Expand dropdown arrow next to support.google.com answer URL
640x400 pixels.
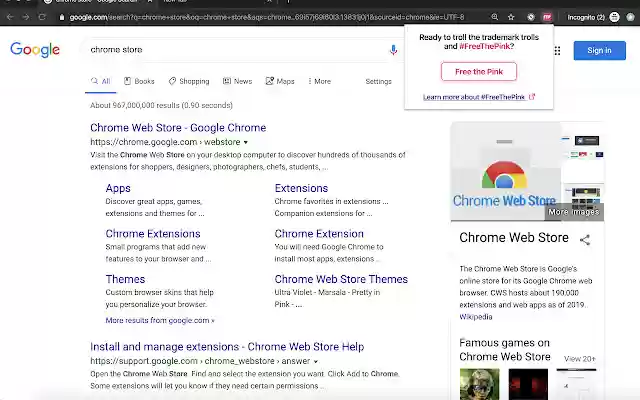tap(316, 361)
